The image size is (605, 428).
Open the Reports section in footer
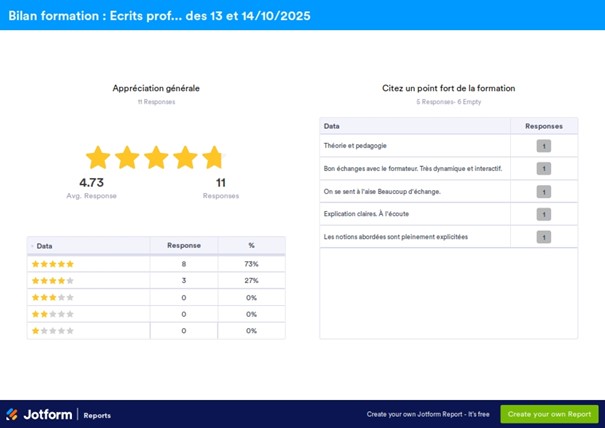(x=97, y=415)
